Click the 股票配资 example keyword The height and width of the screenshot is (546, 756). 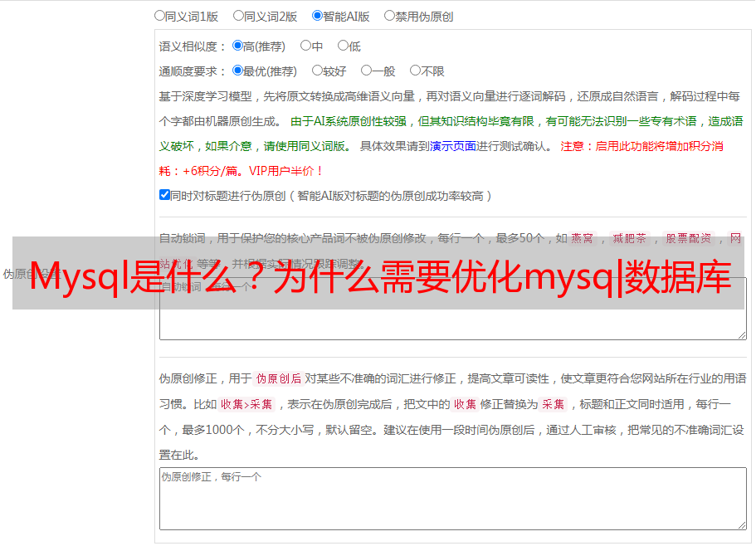(x=689, y=238)
